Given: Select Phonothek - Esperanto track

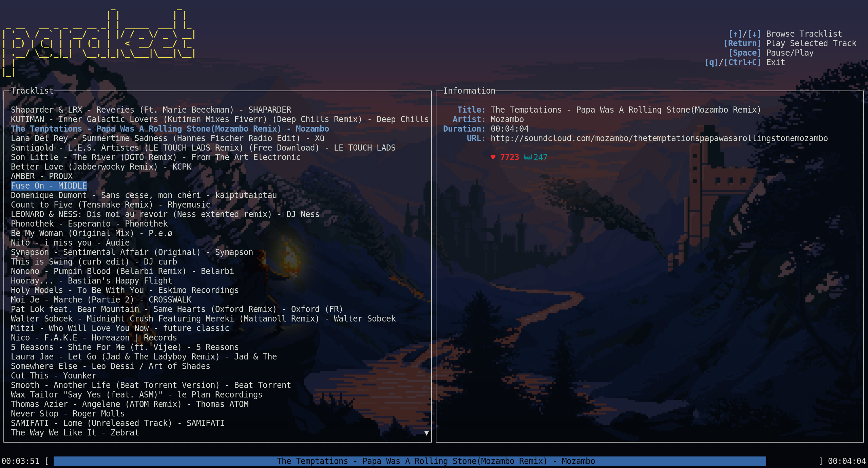Looking at the screenshot, I should point(89,224).
